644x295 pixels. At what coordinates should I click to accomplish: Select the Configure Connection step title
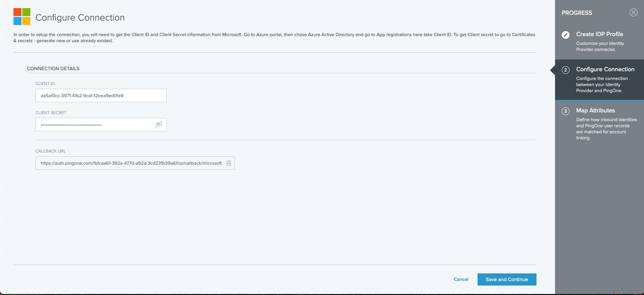[605, 69]
